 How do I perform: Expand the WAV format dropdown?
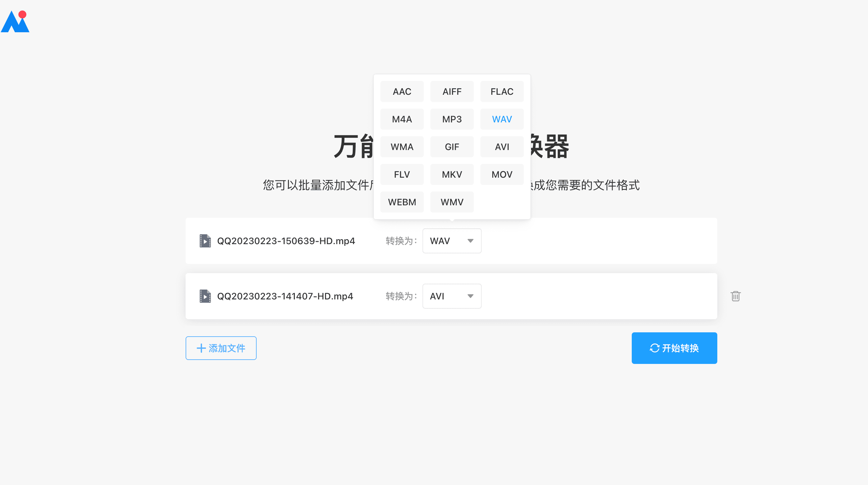pyautogui.click(x=451, y=241)
